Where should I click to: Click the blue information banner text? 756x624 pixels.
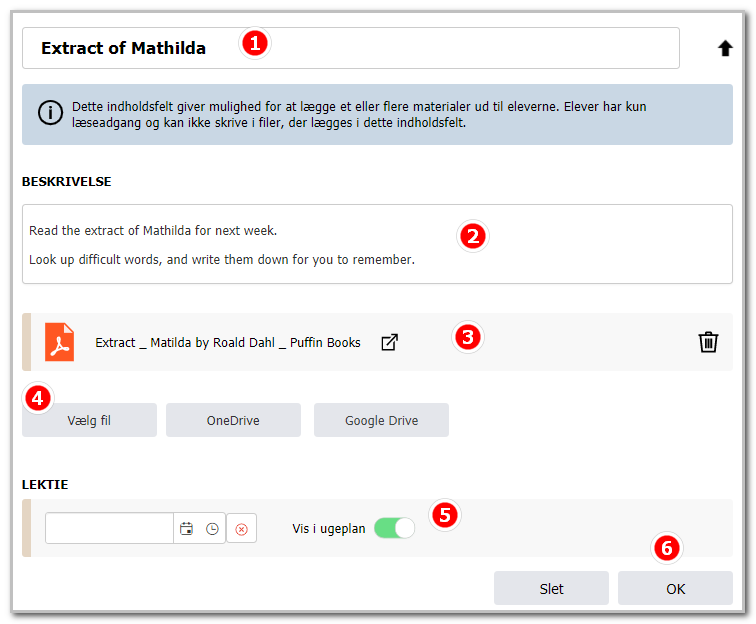pyautogui.click(x=359, y=114)
